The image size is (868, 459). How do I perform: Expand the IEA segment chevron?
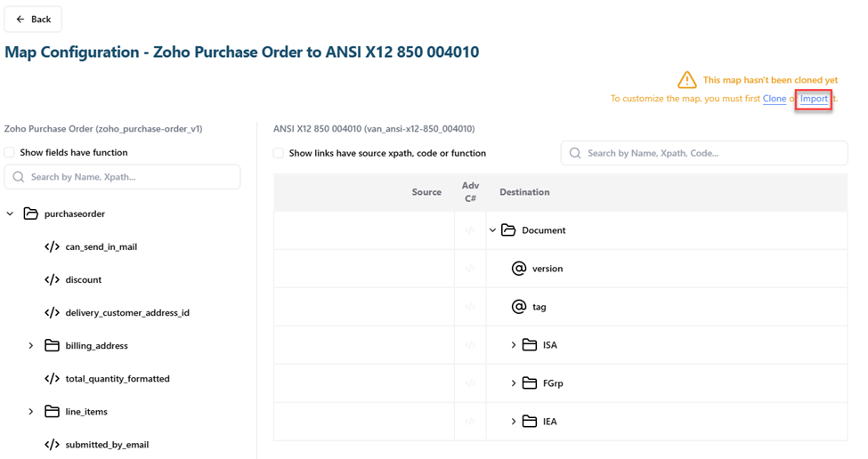[514, 422]
